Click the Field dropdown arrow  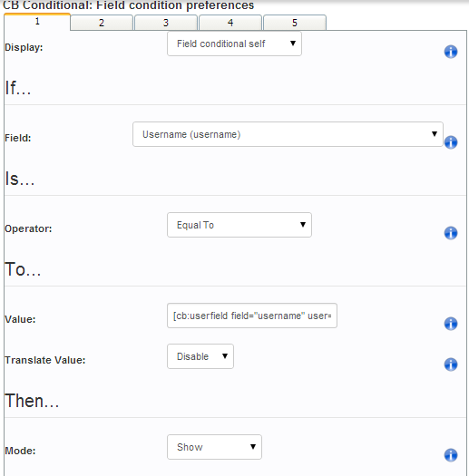[435, 134]
